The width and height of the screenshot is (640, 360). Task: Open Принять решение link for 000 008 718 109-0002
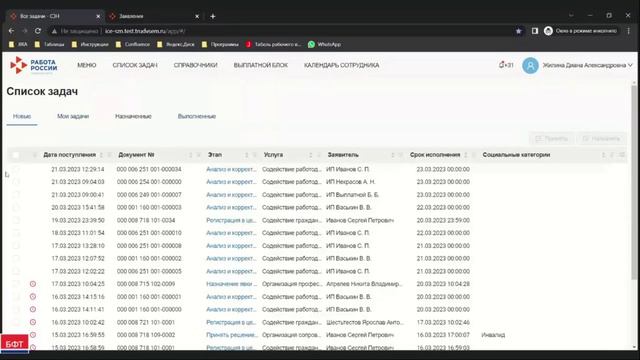click(231, 335)
